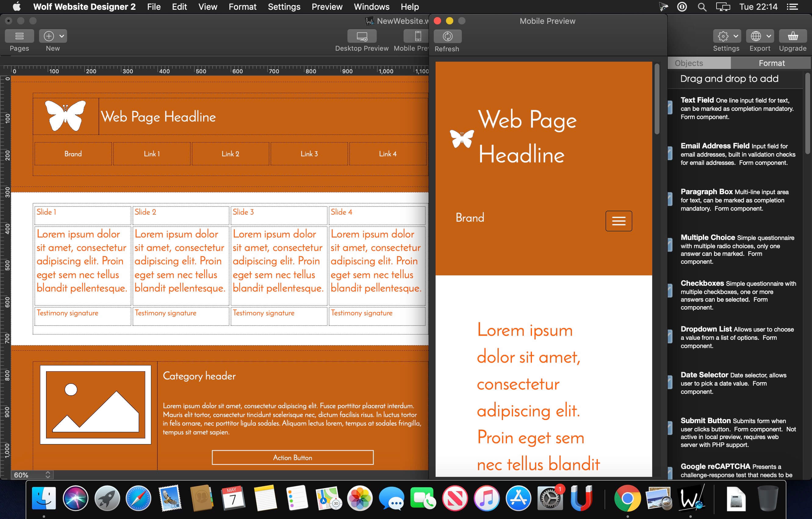Open the View menu

(207, 7)
